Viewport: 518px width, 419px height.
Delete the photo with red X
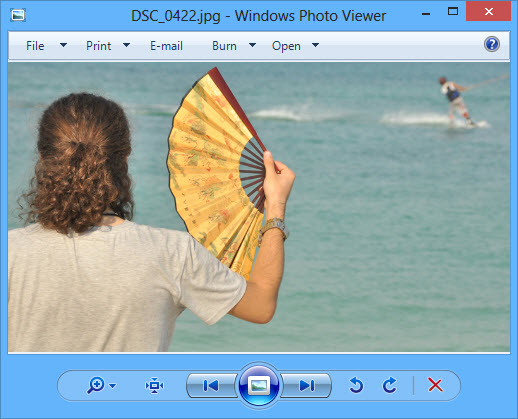pos(435,385)
